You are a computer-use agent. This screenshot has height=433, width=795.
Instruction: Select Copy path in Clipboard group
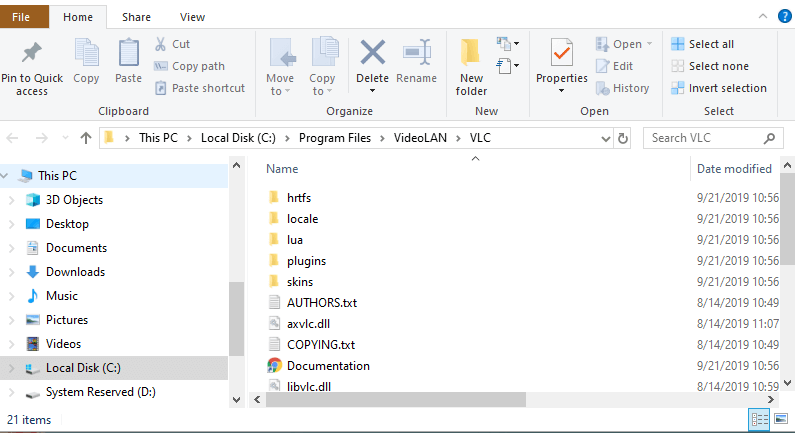point(189,66)
